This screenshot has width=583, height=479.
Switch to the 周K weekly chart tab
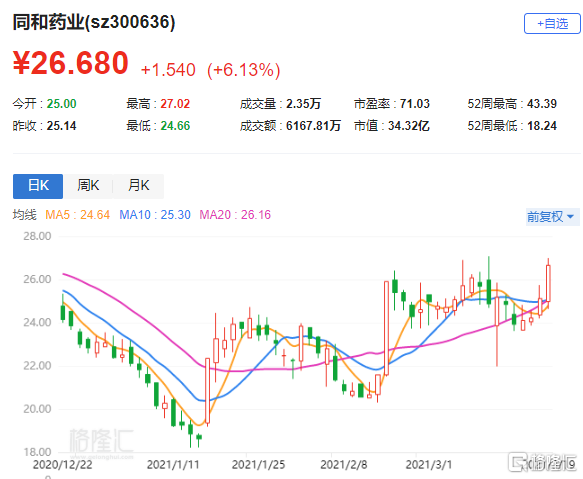click(88, 186)
